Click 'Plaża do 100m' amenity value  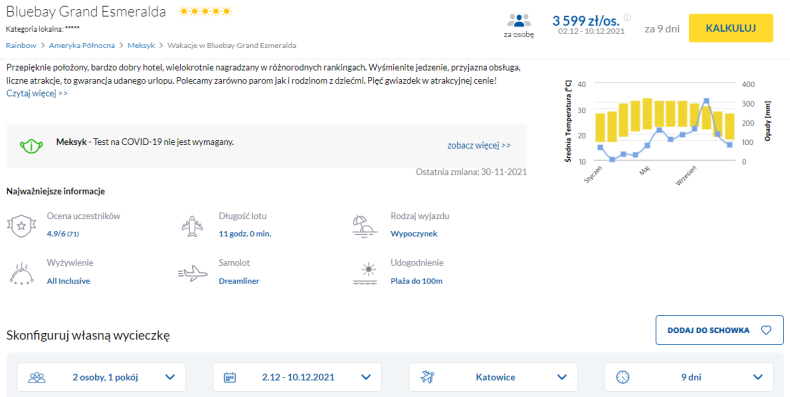point(416,281)
